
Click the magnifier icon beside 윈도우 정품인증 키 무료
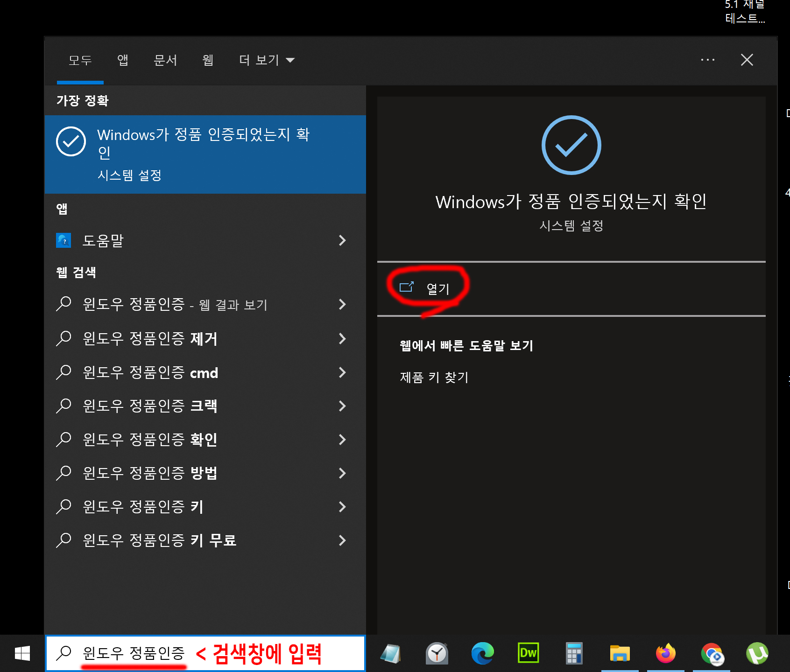(63, 540)
